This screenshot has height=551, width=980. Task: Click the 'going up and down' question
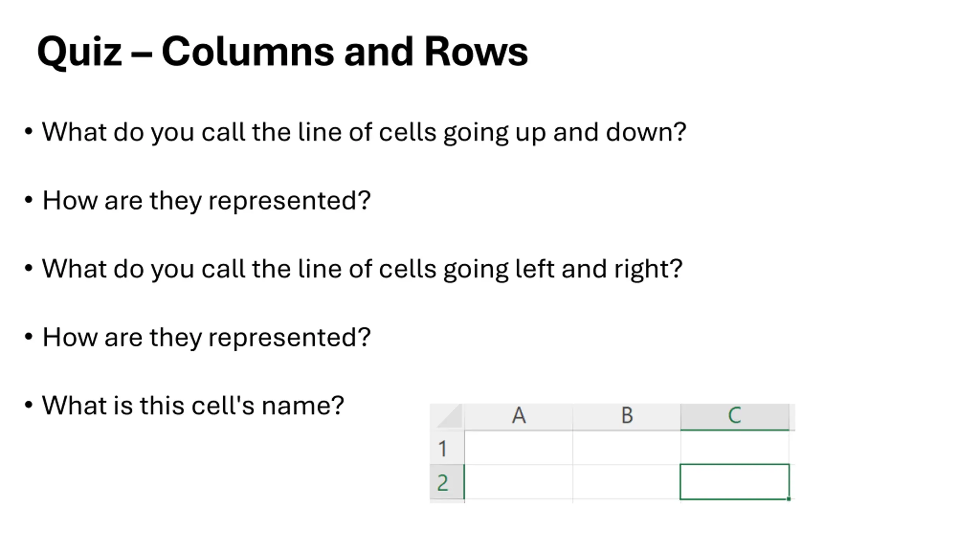pyautogui.click(x=364, y=132)
